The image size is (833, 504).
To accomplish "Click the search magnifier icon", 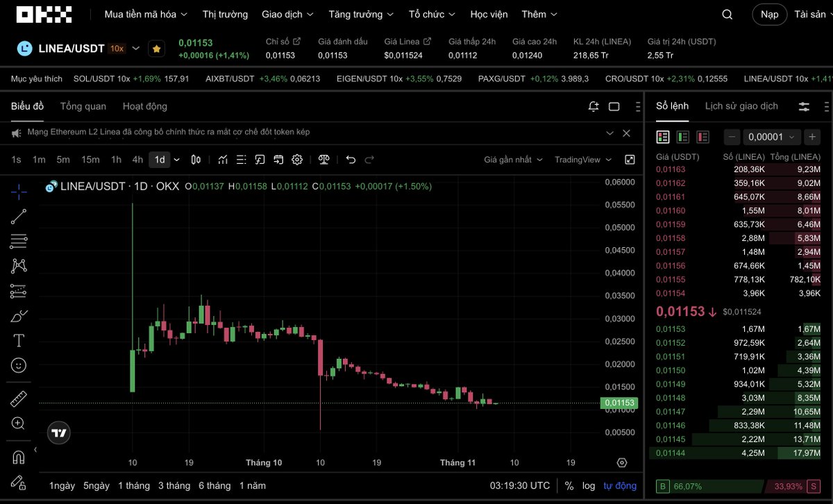I will [727, 15].
